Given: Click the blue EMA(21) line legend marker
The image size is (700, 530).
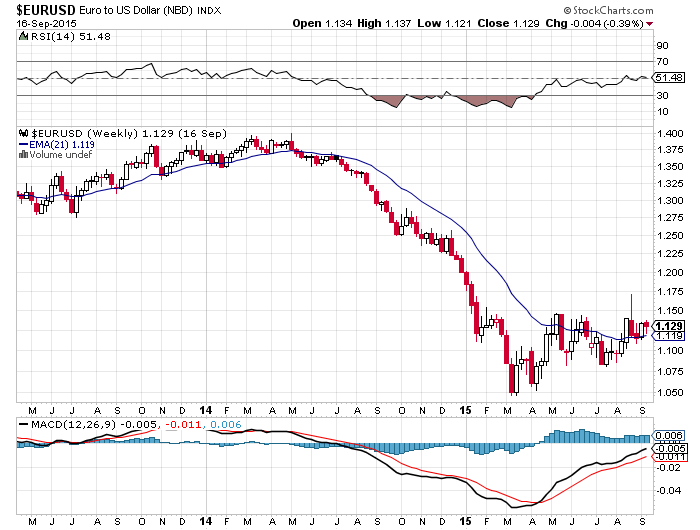Looking at the screenshot, I should 25,144.
